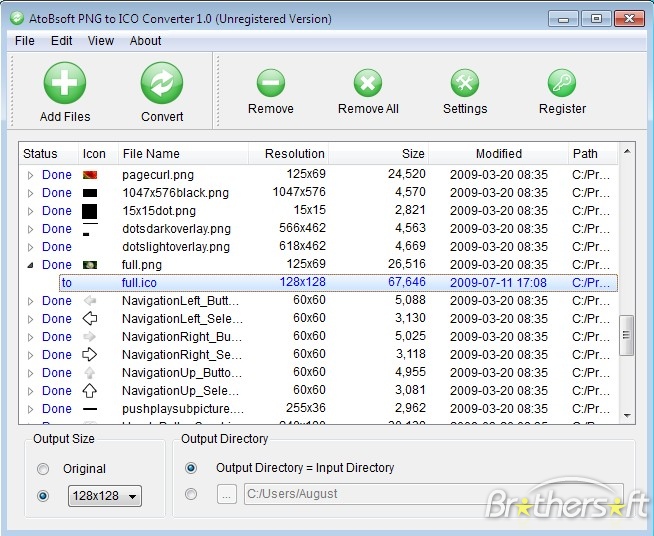Select the full.ico output row
The width and height of the screenshot is (654, 536).
(338, 283)
